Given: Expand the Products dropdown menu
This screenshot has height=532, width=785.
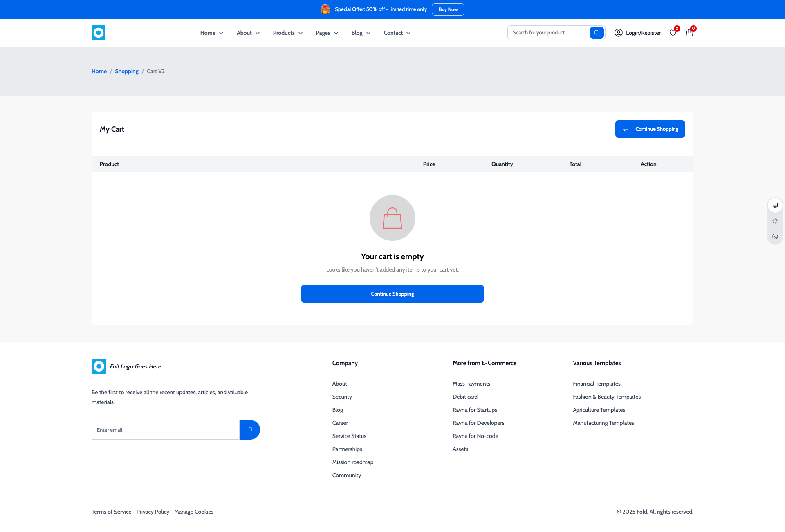Looking at the screenshot, I should (288, 33).
